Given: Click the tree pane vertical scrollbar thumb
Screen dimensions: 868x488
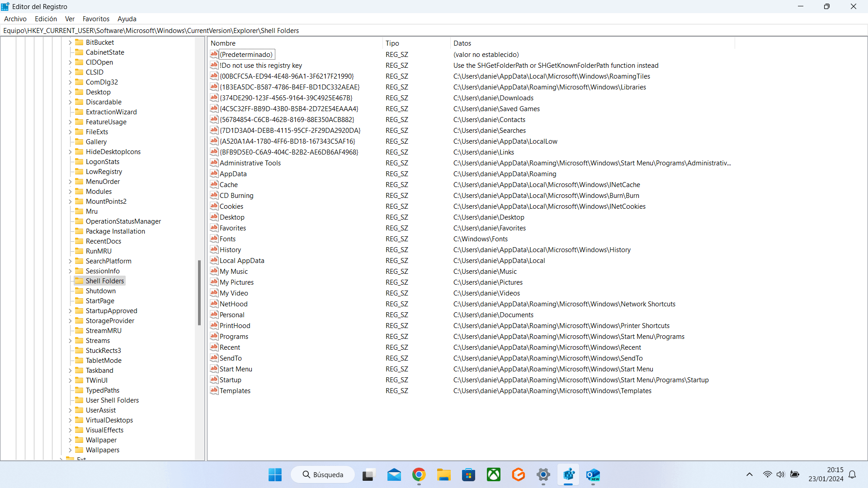Looking at the screenshot, I should point(199,292).
